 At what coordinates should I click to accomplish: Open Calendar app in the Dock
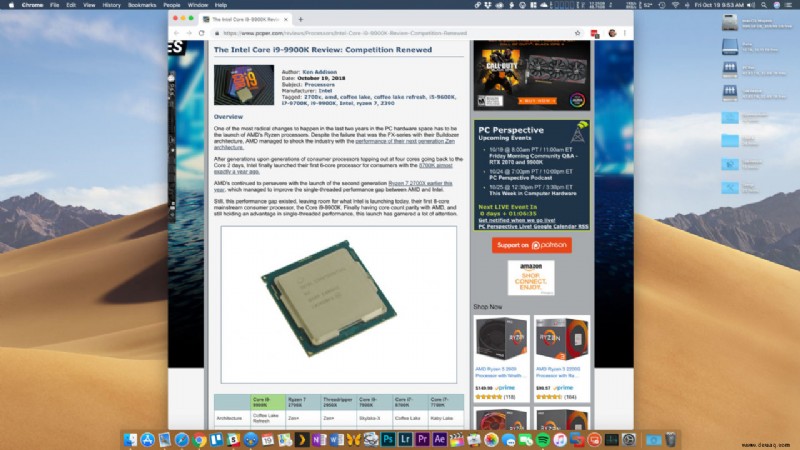[x=267, y=440]
